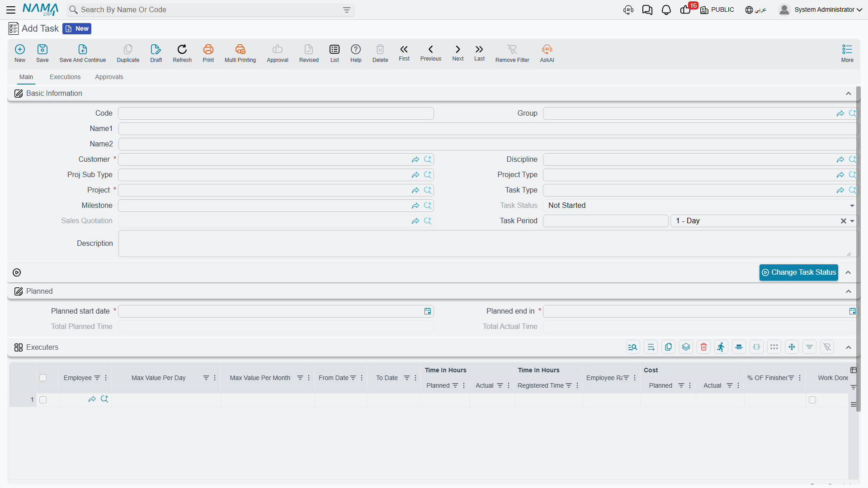Click the Milestone field lookup search icon

428,206
